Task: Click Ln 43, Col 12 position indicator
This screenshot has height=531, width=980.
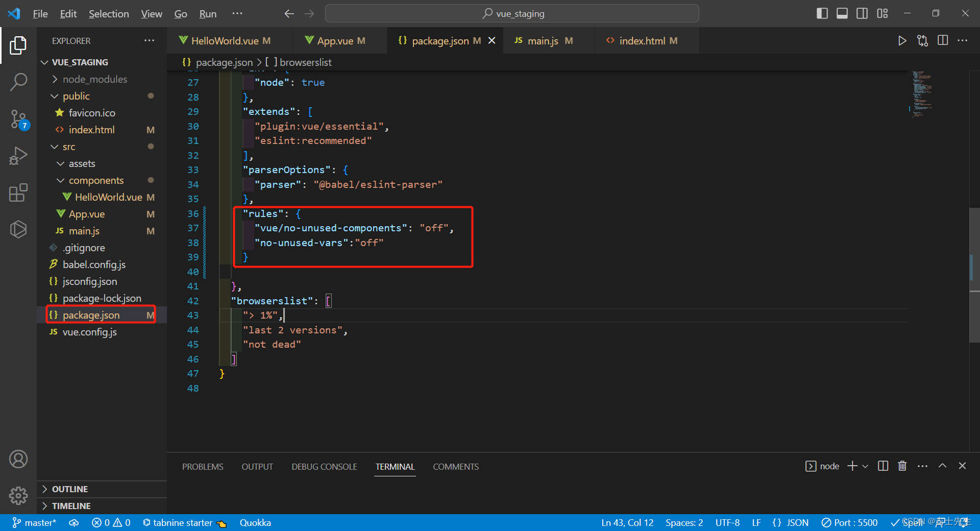Action: click(x=627, y=523)
